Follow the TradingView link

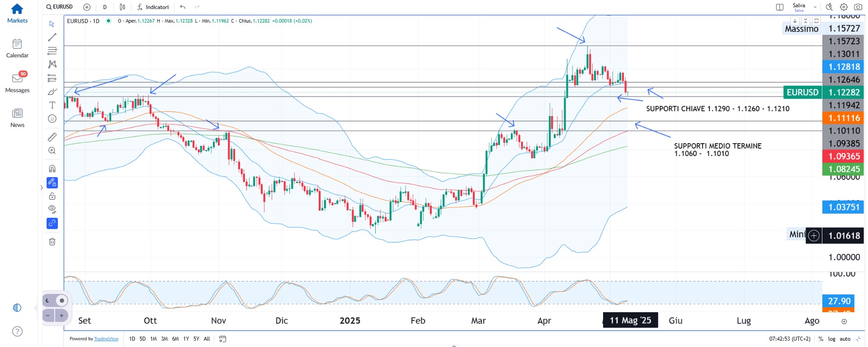click(x=106, y=339)
